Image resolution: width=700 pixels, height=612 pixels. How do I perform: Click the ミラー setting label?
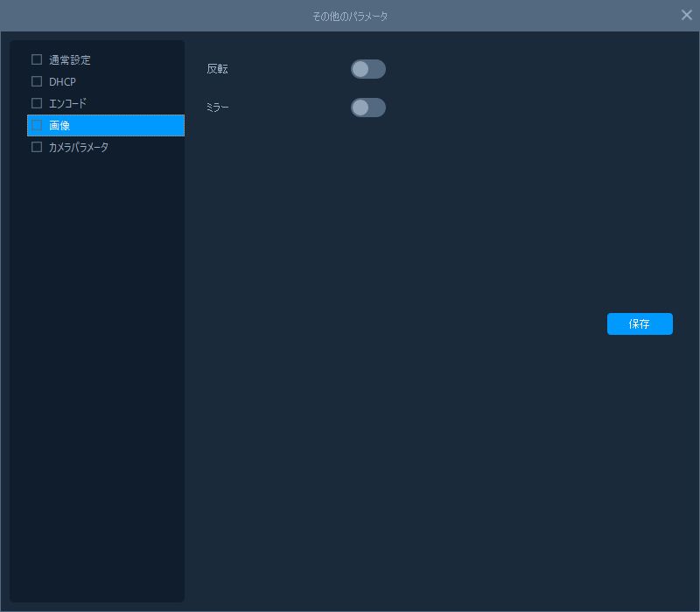pos(217,108)
